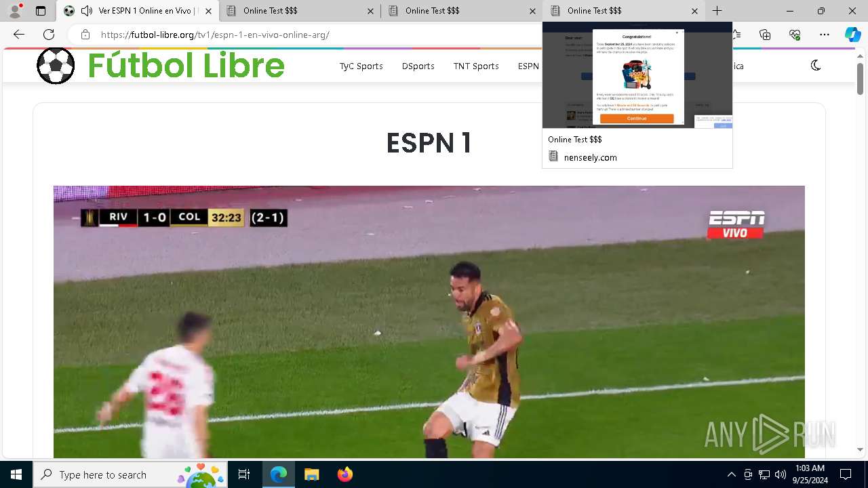Click the taskbar search box
The height and width of the screenshot is (488, 868).
(x=130, y=474)
